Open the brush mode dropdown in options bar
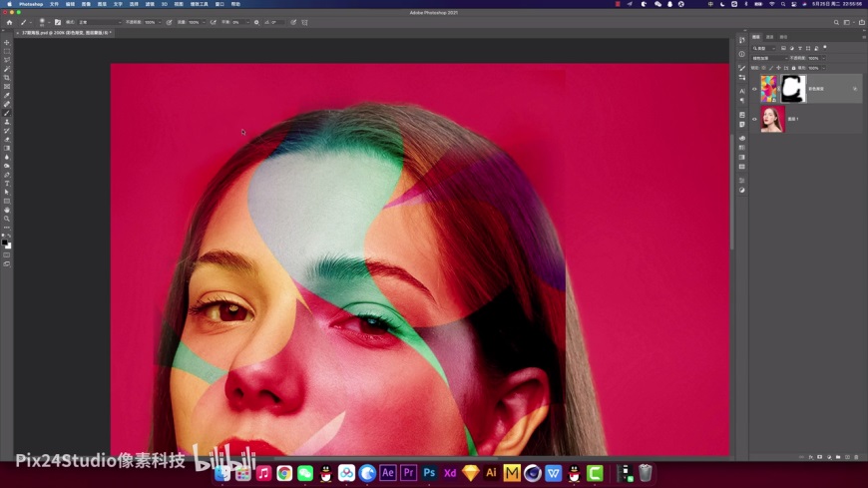Screen dimensions: 868x488 [102, 22]
